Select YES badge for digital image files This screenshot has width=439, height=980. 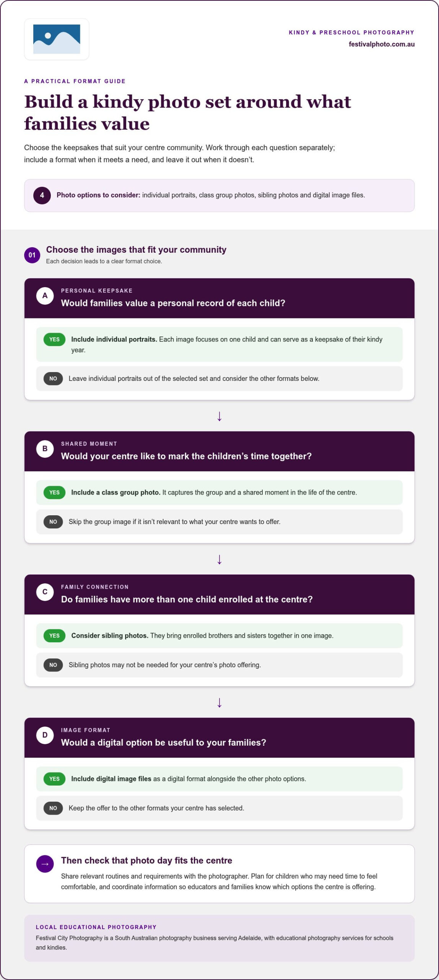(x=55, y=779)
